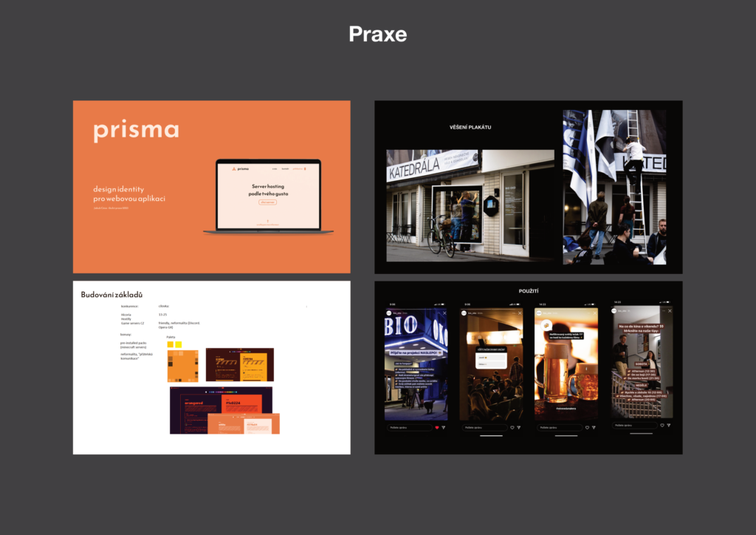Click 'Server hosting podle tvého gusta' on laptop
This screenshot has width=756, height=535.
click(268, 190)
